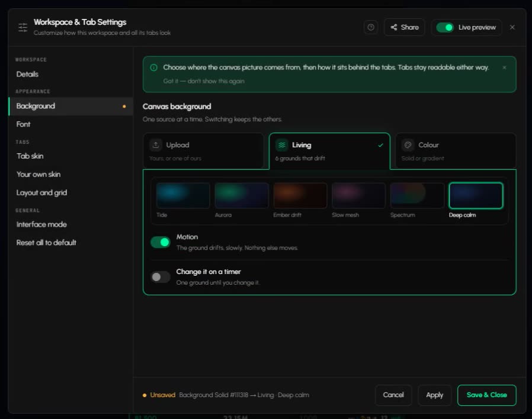Enable Change it on a timer toggle
The height and width of the screenshot is (419, 532).
[x=161, y=277]
